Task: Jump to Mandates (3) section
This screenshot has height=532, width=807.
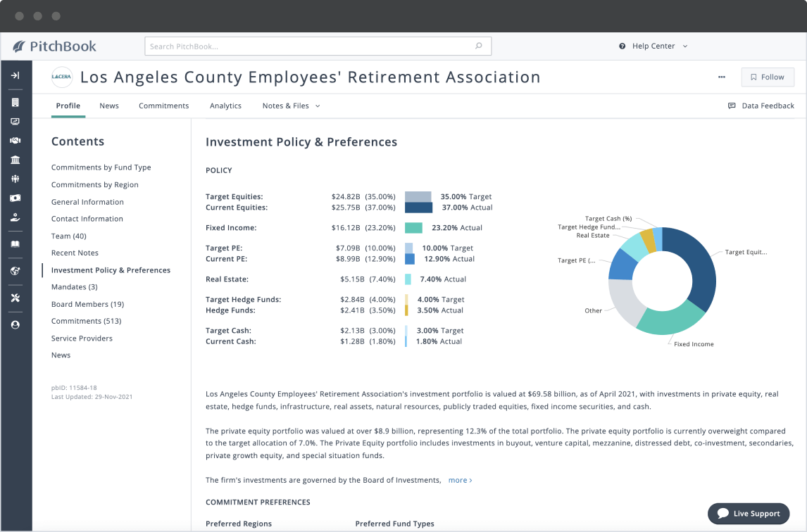Action: (x=74, y=287)
